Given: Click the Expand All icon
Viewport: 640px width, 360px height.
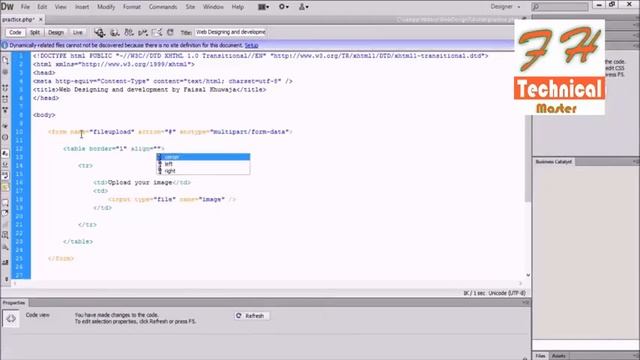Looking at the screenshot, I should (x=5, y=110).
